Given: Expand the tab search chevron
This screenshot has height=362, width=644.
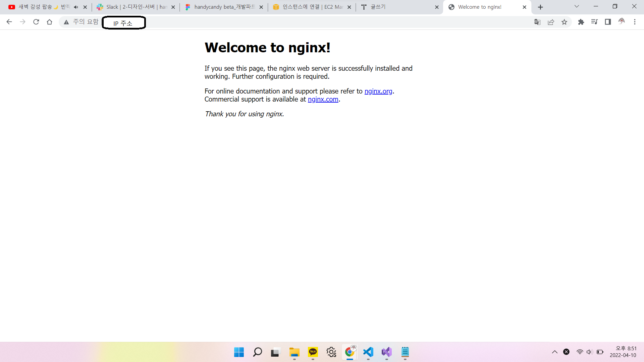Looking at the screenshot, I should tap(577, 7).
